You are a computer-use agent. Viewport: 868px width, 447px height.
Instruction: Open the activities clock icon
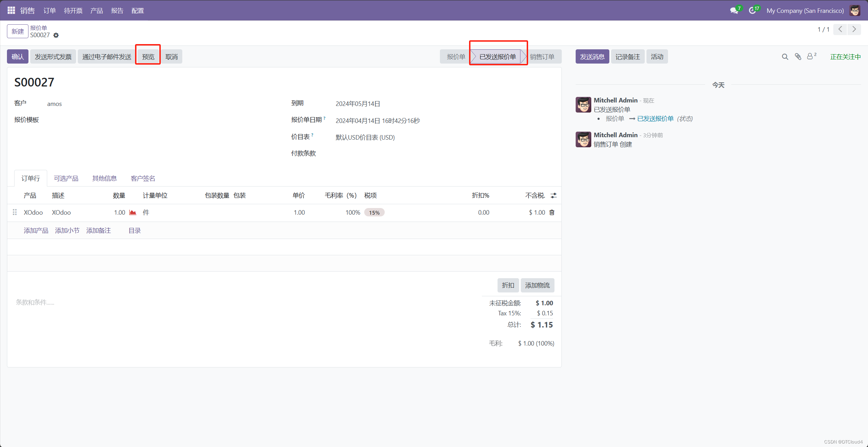(752, 11)
